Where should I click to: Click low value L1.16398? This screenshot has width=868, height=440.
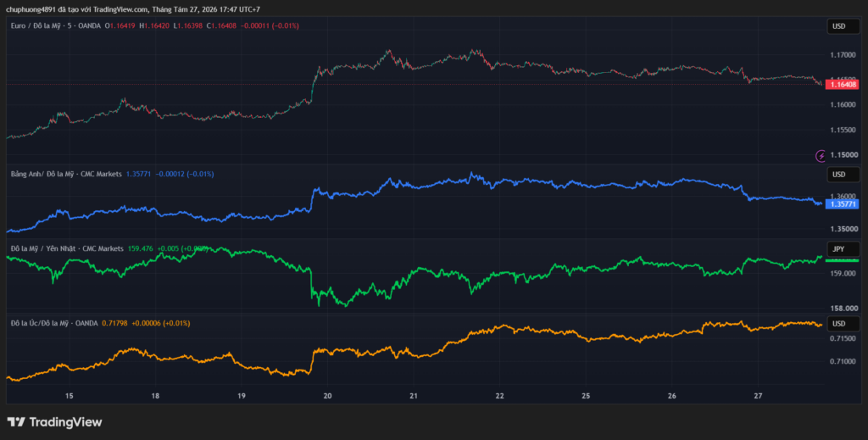tap(188, 25)
